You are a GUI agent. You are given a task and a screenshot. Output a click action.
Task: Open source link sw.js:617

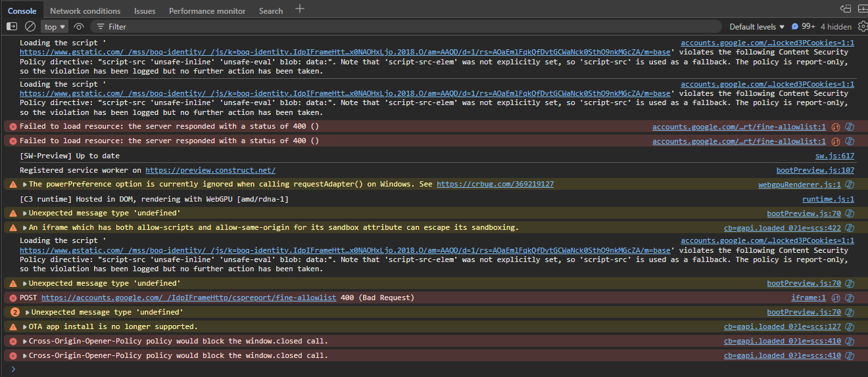(x=835, y=156)
